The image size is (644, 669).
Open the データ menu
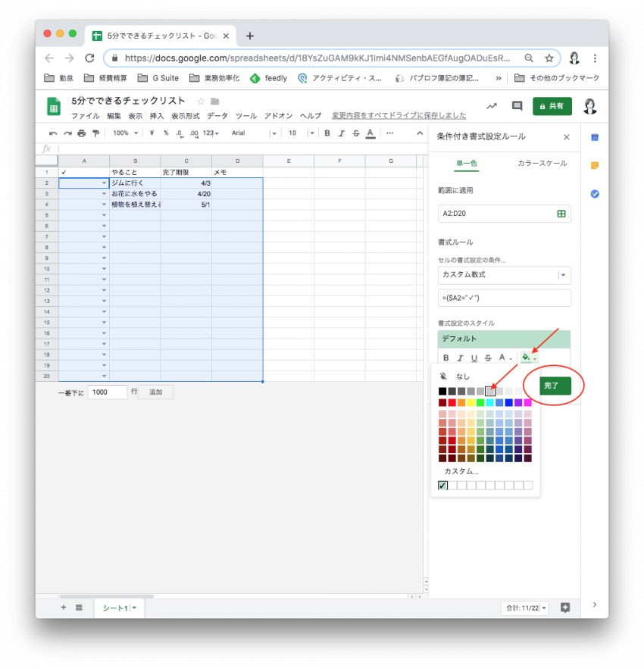217,116
